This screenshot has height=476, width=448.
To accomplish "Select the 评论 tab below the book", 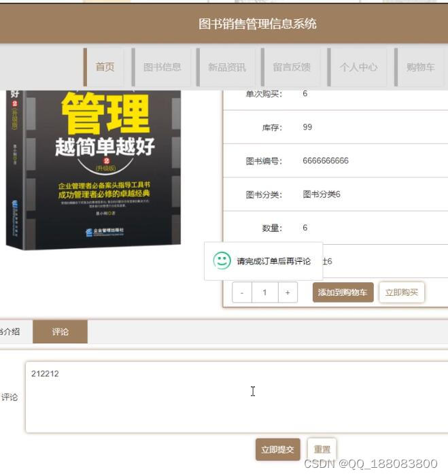I will 60,332.
